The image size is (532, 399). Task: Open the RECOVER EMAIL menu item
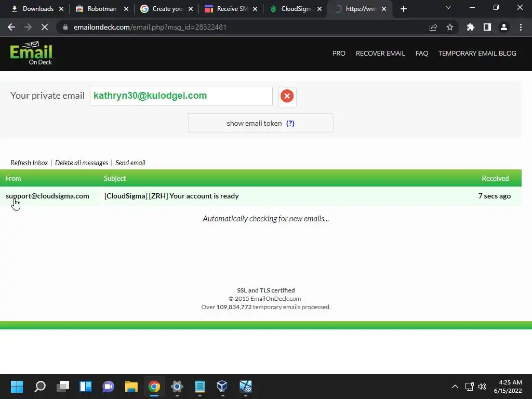coord(380,54)
